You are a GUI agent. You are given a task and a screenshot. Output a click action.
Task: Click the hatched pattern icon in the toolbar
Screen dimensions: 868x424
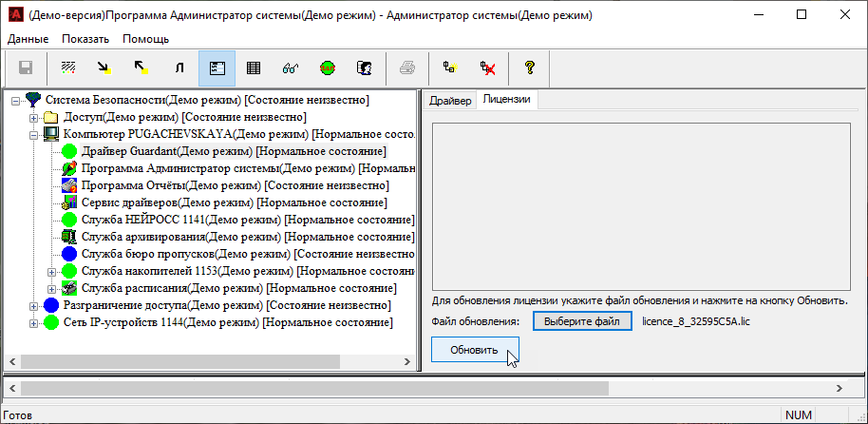click(67, 67)
